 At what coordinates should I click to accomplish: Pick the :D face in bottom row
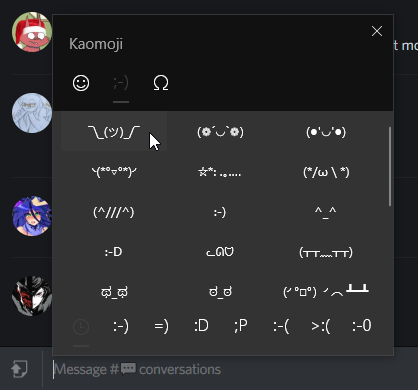pos(201,326)
